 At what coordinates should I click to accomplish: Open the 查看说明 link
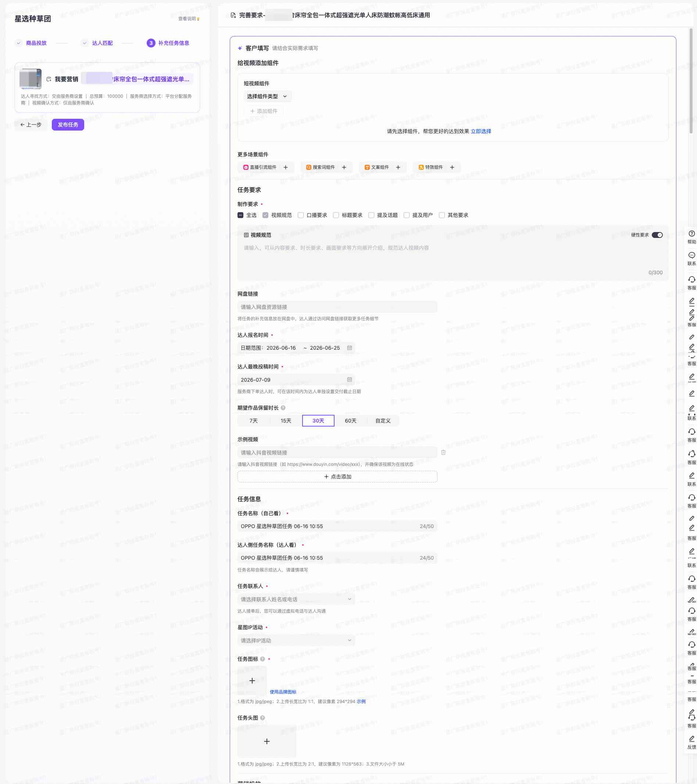pyautogui.click(x=187, y=19)
